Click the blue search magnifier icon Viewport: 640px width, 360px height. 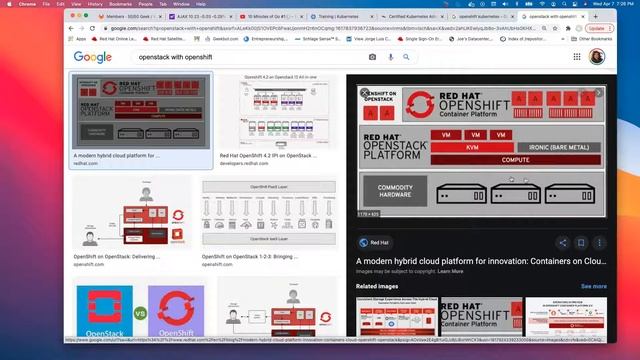coord(406,57)
